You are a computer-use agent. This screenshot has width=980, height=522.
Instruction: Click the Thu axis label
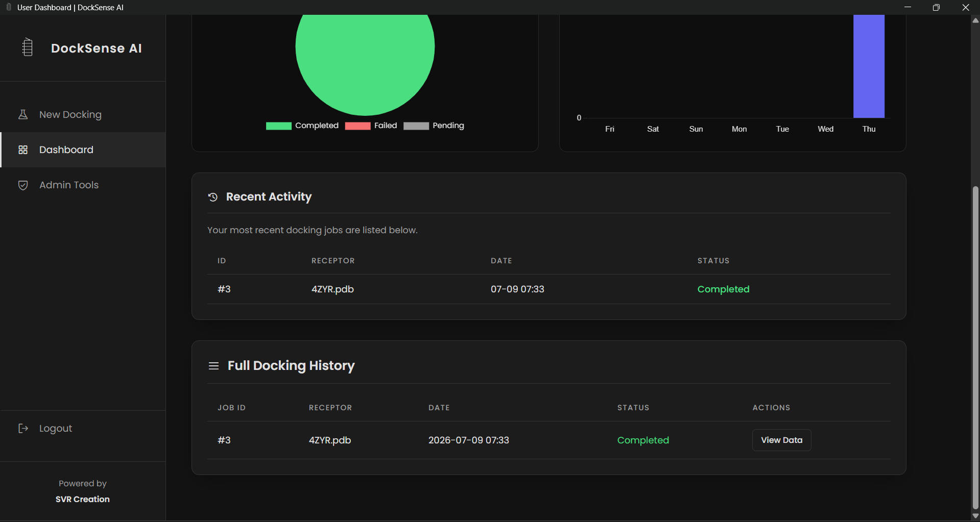869,129
